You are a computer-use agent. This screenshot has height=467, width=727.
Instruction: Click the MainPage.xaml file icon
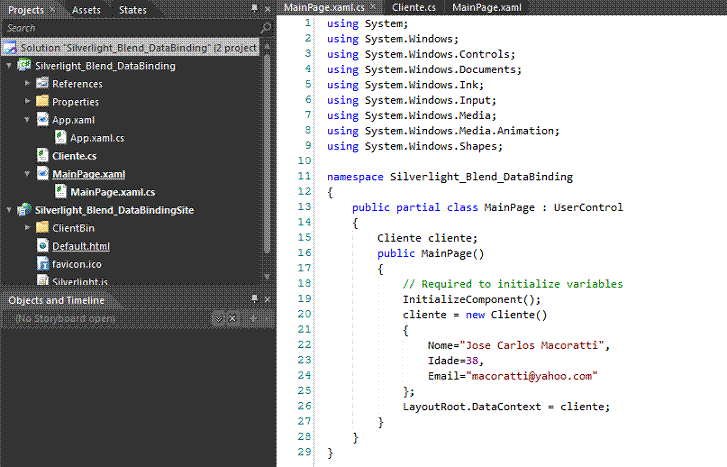pos(42,173)
